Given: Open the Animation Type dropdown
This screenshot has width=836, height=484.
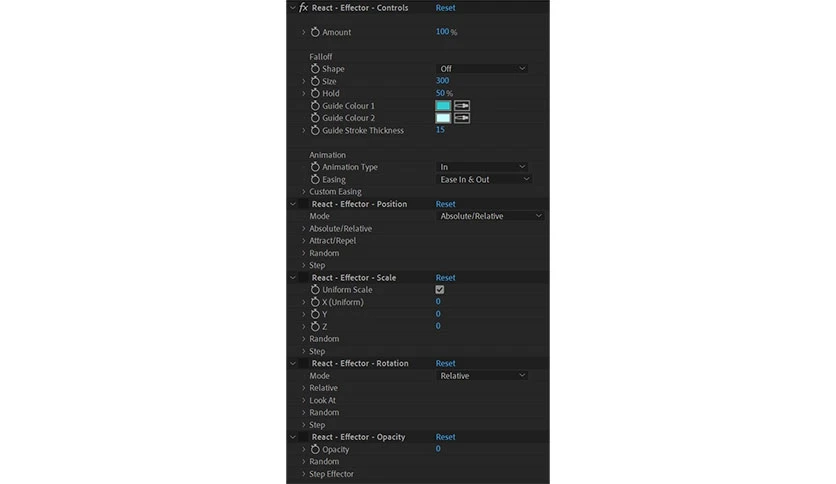Looking at the screenshot, I should pos(483,167).
